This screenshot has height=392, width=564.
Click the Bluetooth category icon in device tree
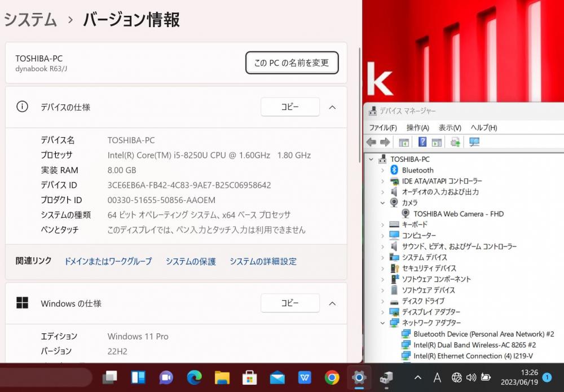[394, 170]
